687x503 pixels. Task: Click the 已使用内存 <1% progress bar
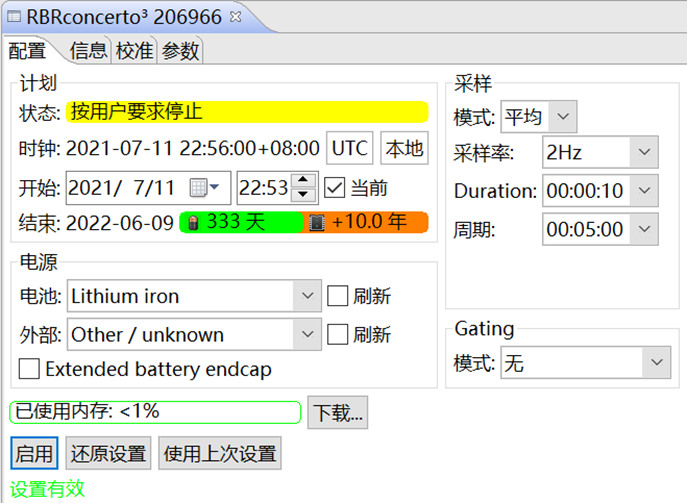(x=155, y=412)
